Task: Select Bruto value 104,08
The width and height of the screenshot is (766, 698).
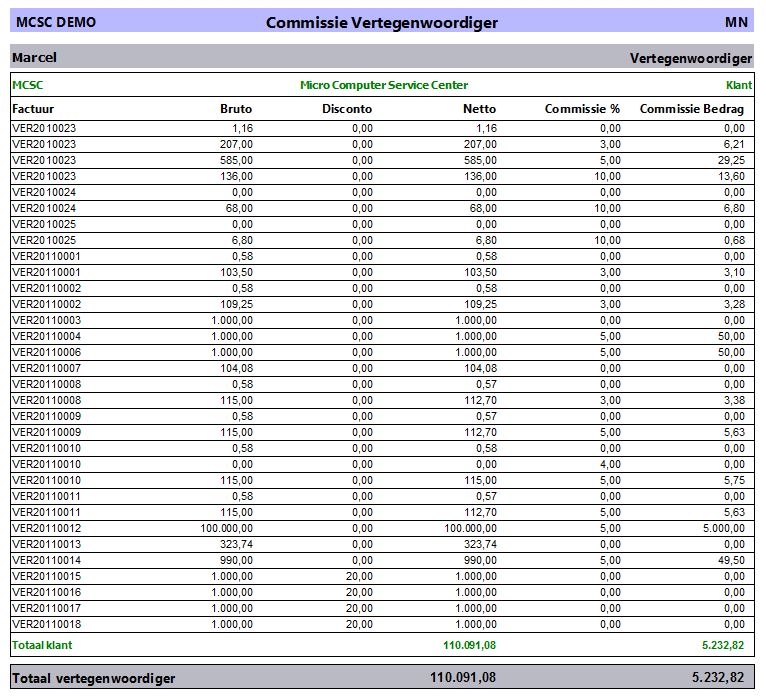Action: pyautogui.click(x=236, y=368)
